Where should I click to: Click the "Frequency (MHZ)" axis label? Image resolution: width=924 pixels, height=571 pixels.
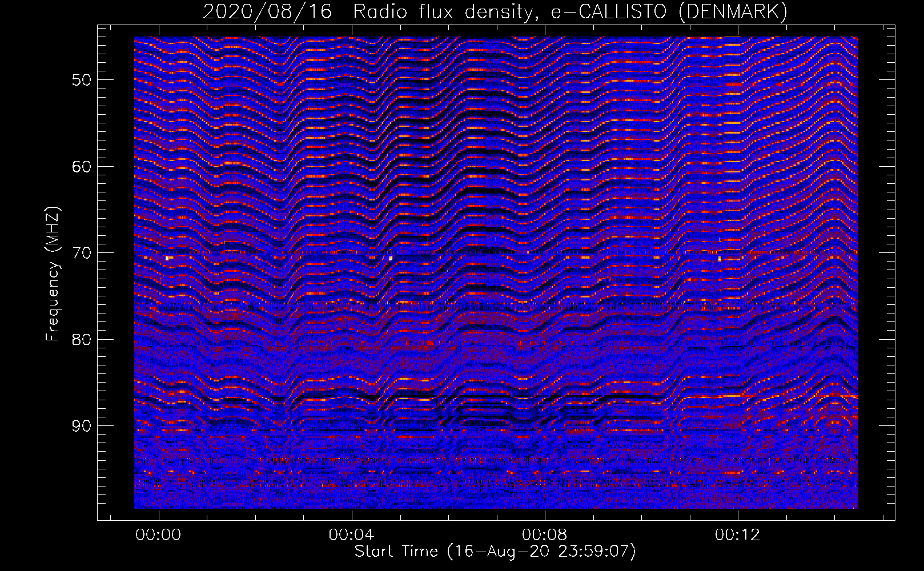click(53, 274)
